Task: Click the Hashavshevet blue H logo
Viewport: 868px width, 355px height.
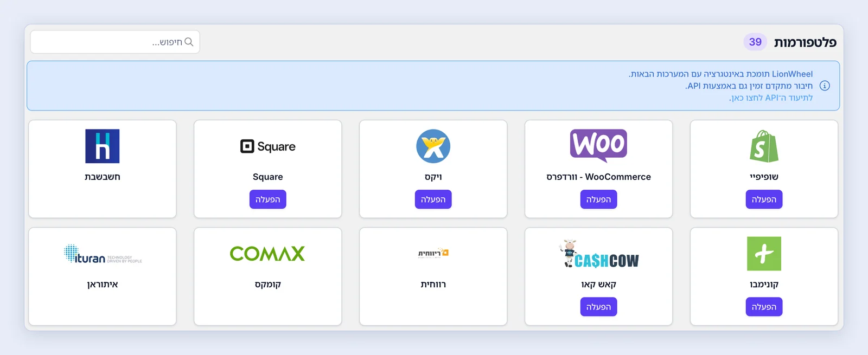Action: pos(103,146)
